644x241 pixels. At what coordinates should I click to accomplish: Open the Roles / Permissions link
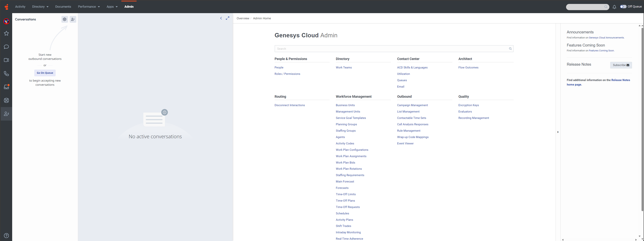click(287, 74)
